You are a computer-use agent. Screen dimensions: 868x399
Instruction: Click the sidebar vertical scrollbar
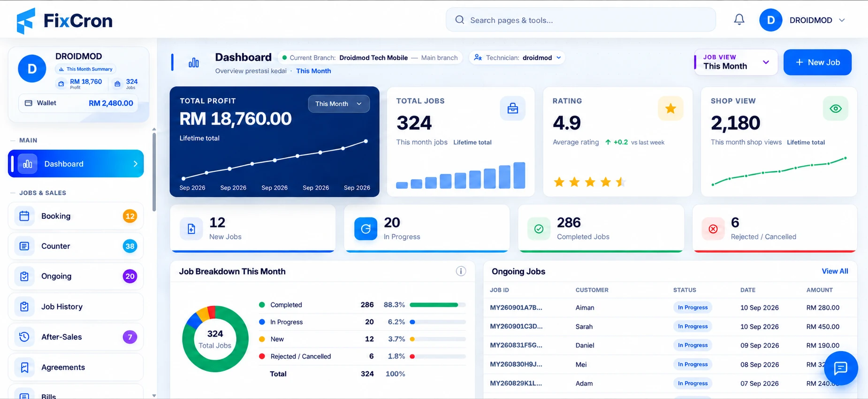click(154, 172)
